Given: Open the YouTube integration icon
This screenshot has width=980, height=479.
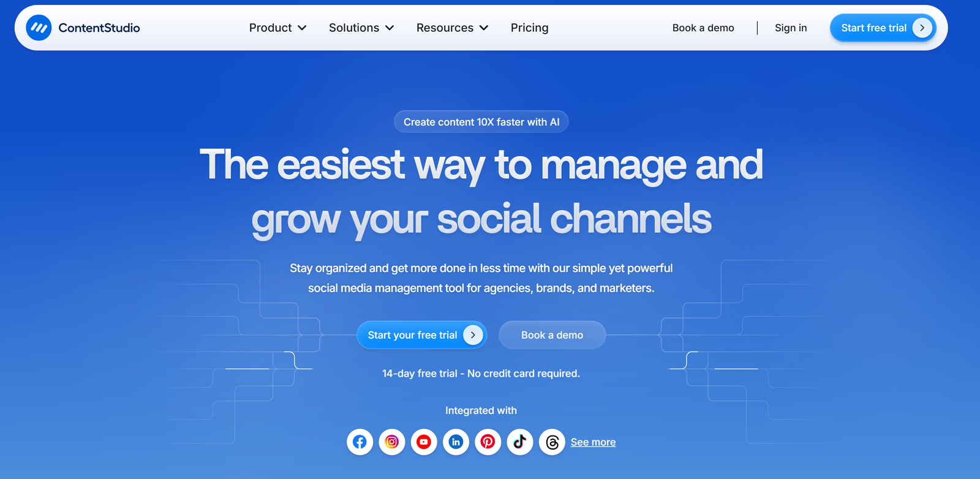Looking at the screenshot, I should (x=424, y=442).
